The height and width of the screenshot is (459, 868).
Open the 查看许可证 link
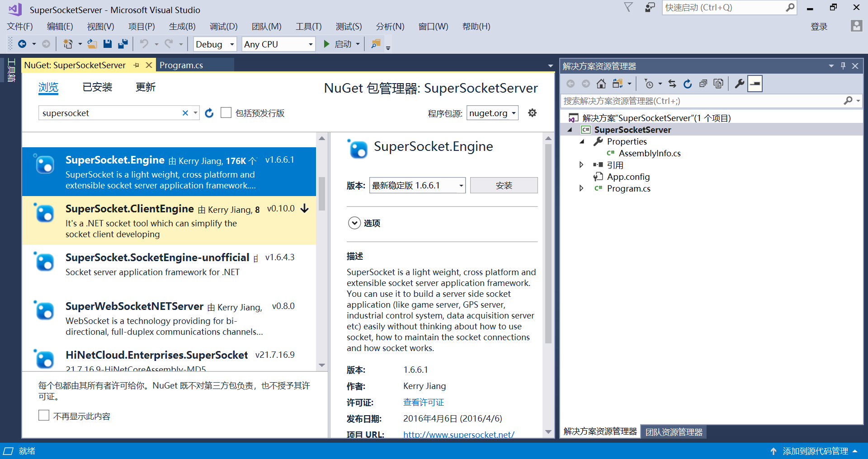(423, 402)
